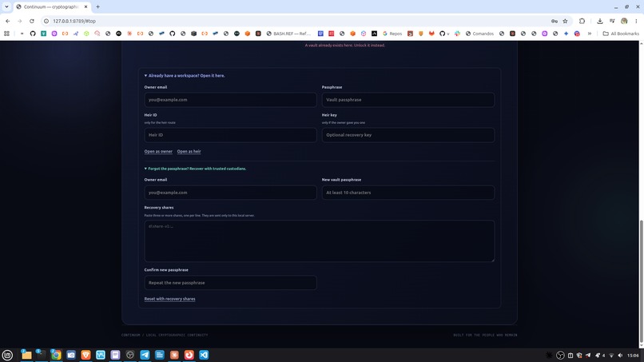Screen dimensions: 644x362
Task: Collapse the 'Already have a workspace?' section
Action: coord(185,76)
